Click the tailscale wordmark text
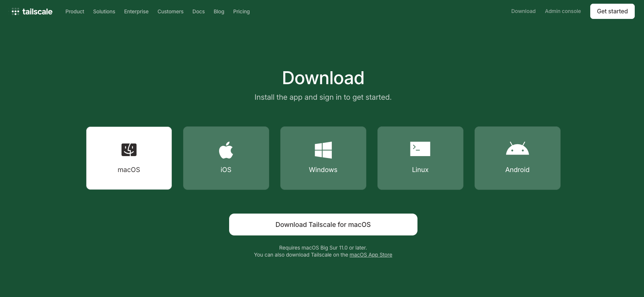The height and width of the screenshot is (297, 644). pyautogui.click(x=37, y=11)
